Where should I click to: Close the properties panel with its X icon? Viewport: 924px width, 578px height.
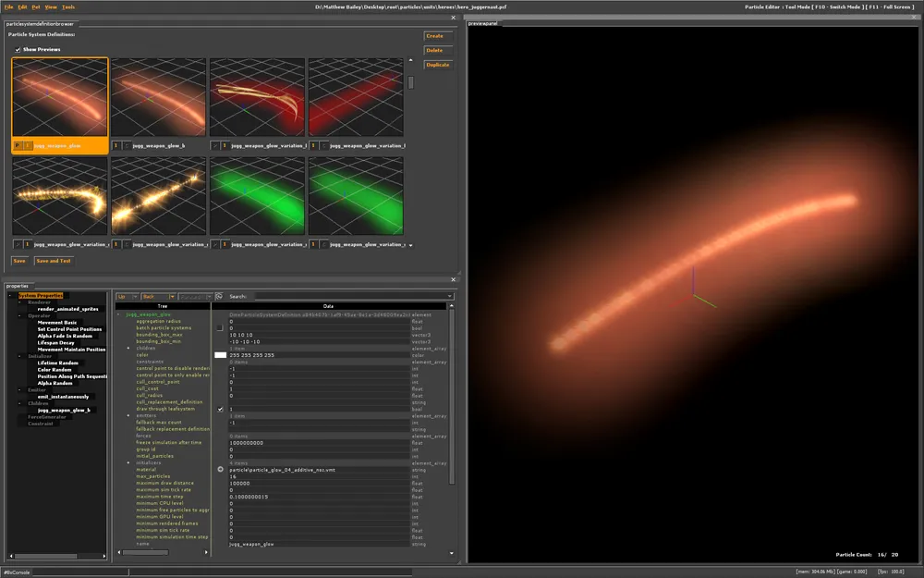coord(453,279)
